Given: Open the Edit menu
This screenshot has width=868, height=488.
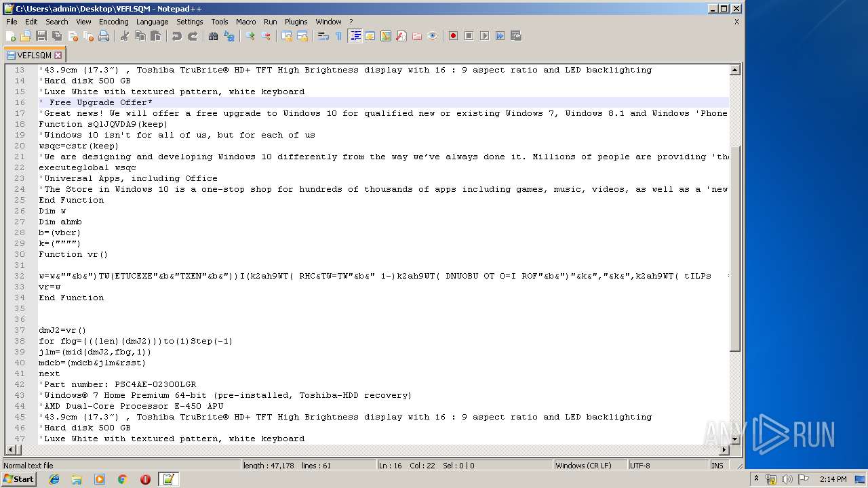Looking at the screenshot, I should pos(31,22).
